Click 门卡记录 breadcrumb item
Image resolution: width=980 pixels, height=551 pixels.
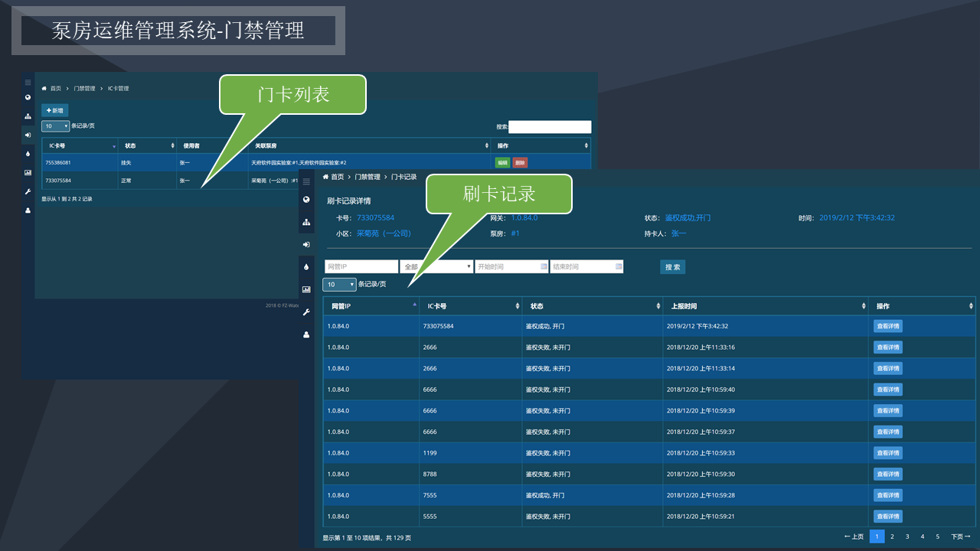[403, 177]
